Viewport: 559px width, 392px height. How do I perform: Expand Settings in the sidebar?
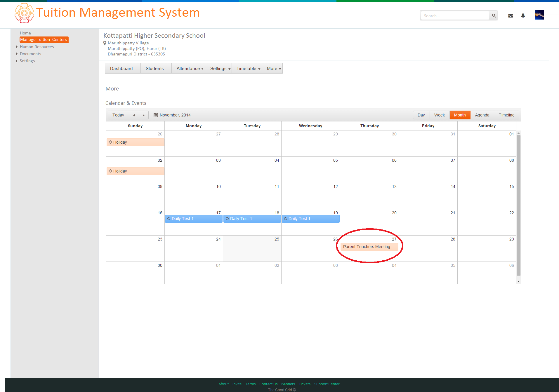[27, 61]
